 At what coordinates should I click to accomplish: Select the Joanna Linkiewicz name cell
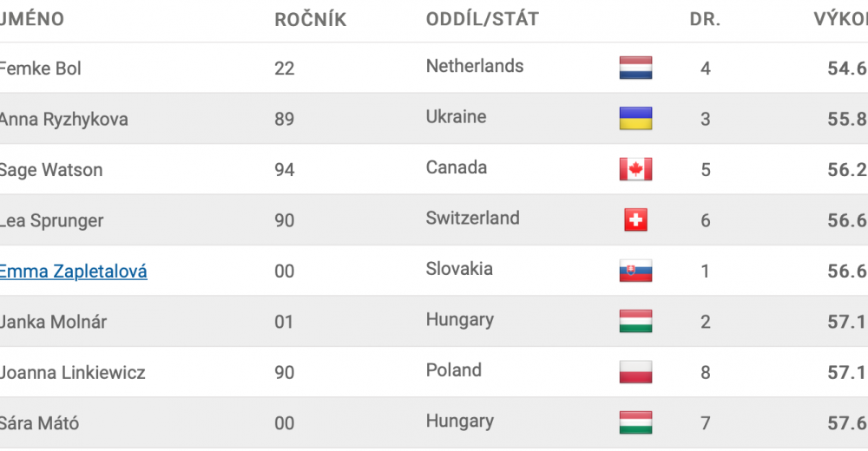[73, 372]
